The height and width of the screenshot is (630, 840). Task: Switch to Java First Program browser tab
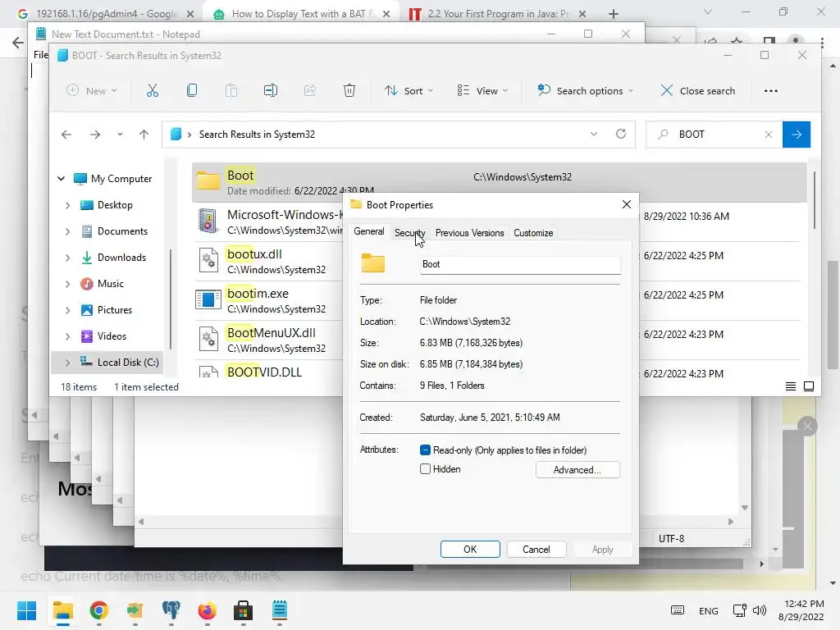click(497, 14)
